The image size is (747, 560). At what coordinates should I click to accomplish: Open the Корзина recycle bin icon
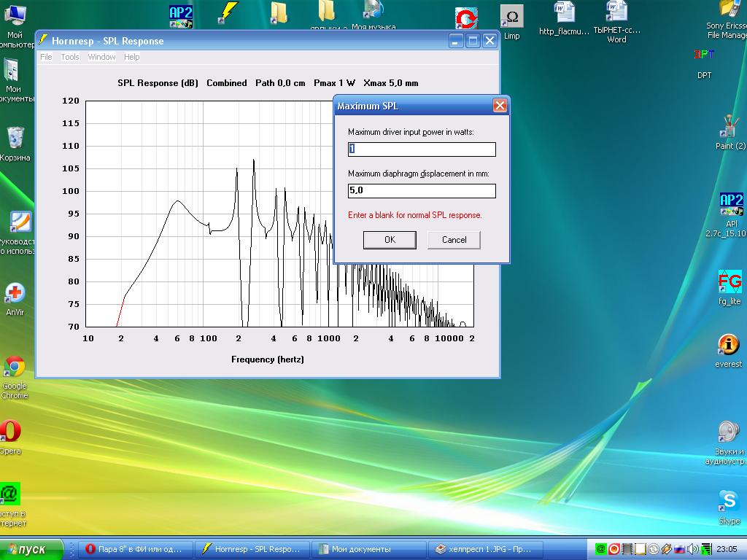click(15, 144)
